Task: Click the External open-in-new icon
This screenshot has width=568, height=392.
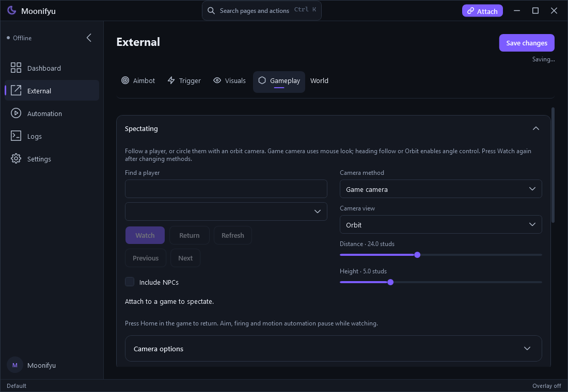Action: [x=16, y=90]
